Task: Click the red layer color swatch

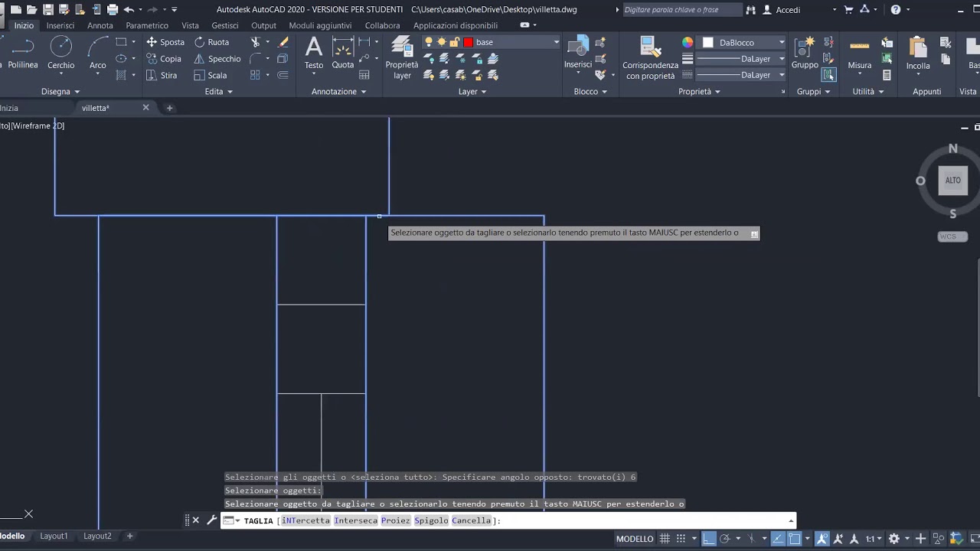Action: (469, 42)
